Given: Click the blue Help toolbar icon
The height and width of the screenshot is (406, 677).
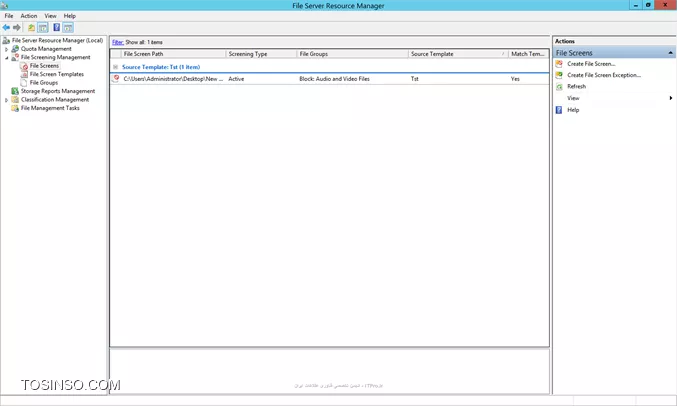Looking at the screenshot, I should 57,28.
